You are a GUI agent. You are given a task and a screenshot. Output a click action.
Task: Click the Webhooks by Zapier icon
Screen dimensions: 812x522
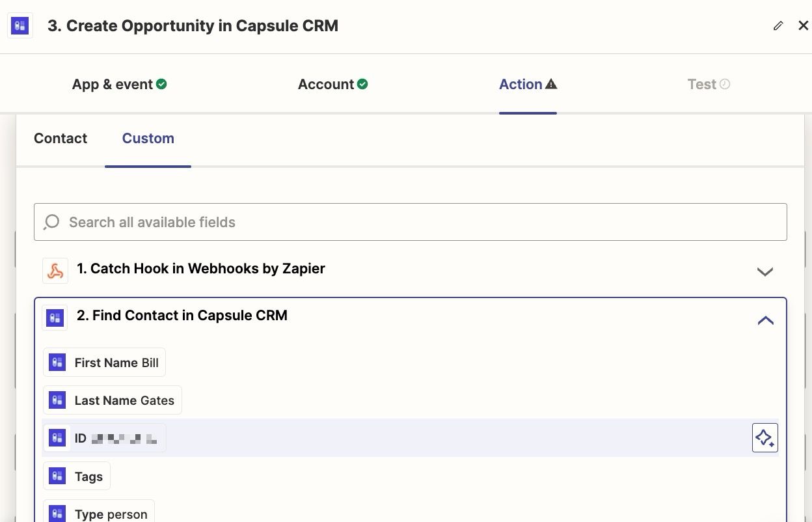(x=55, y=271)
